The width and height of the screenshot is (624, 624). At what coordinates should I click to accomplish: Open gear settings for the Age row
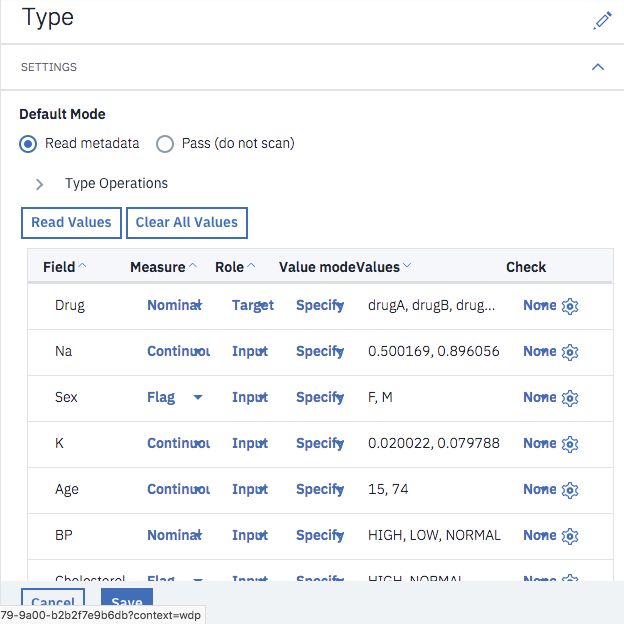[570, 490]
